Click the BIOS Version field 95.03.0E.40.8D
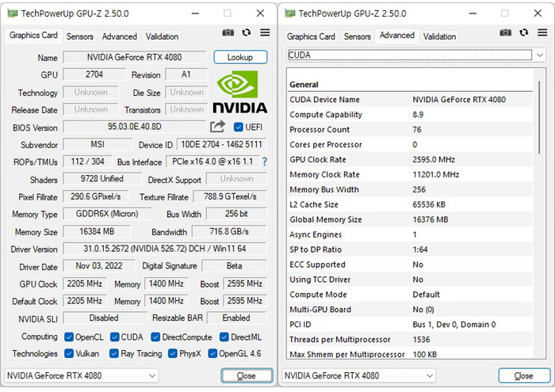The height and width of the screenshot is (392, 555). click(x=135, y=127)
